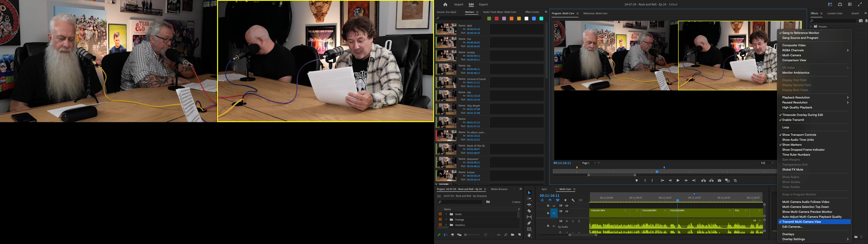Viewport: 868px width, 244px height.
Task: Select the Pen tool
Action: click(529, 223)
